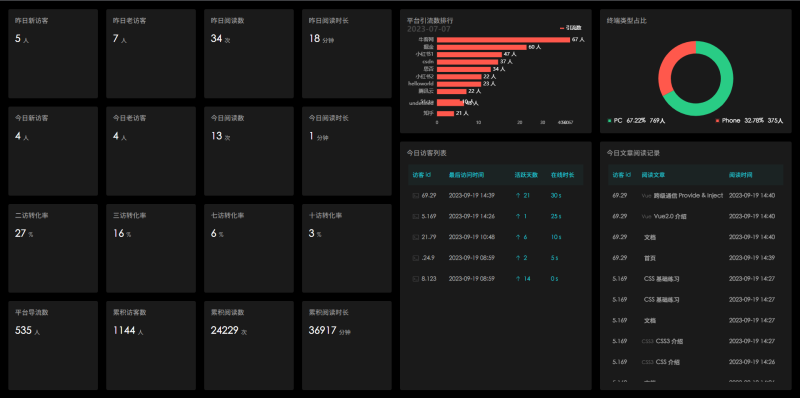Click the icon beside visitor 5.169

[415, 216]
